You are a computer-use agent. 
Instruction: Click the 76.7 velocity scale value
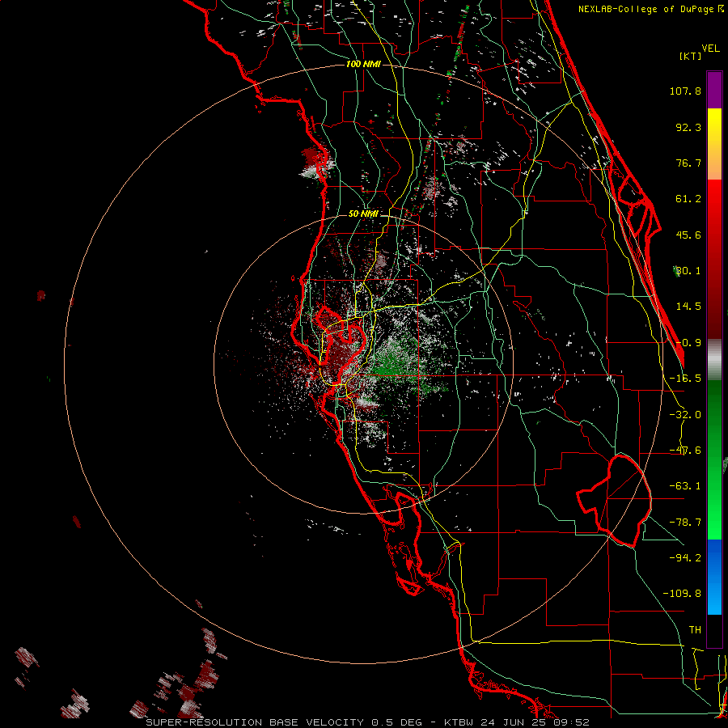[688, 163]
